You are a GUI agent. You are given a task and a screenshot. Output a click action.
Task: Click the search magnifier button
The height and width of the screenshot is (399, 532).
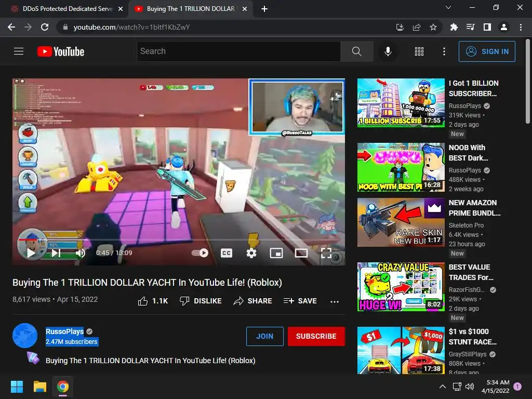(x=356, y=51)
